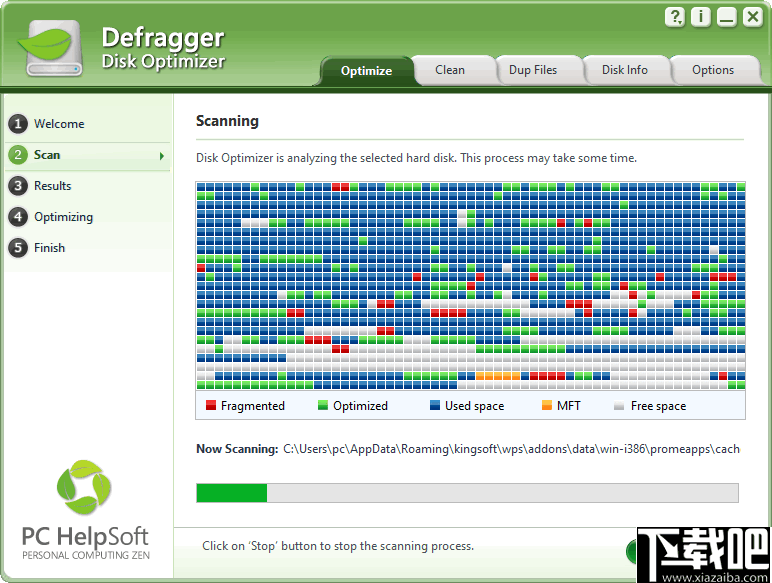Click the PC HelpSoft leaf logo

click(x=84, y=487)
